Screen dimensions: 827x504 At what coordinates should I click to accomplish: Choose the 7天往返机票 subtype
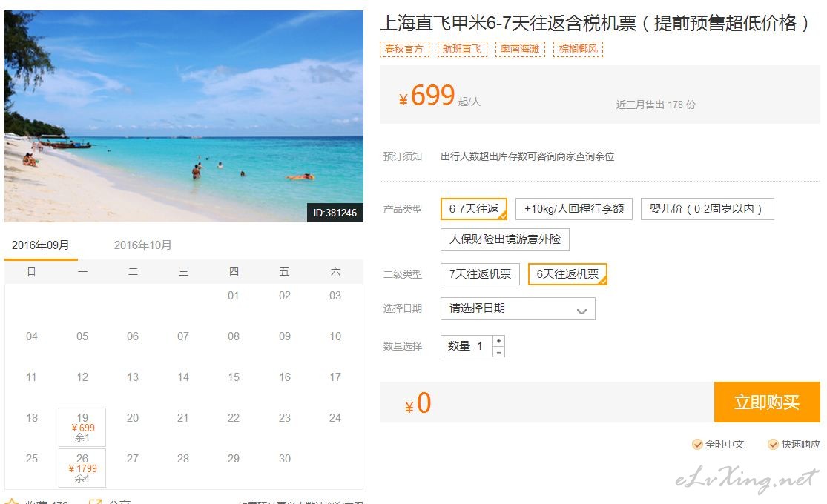pyautogui.click(x=480, y=274)
